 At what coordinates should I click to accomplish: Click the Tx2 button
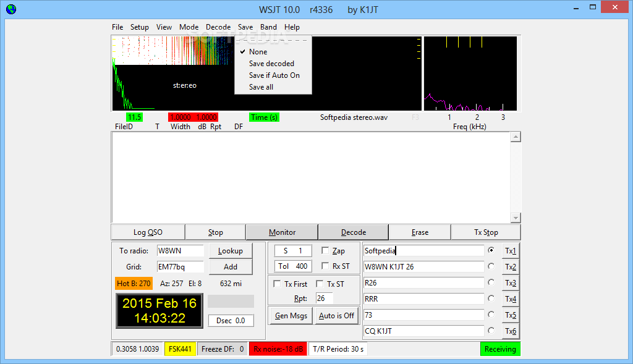pyautogui.click(x=510, y=267)
